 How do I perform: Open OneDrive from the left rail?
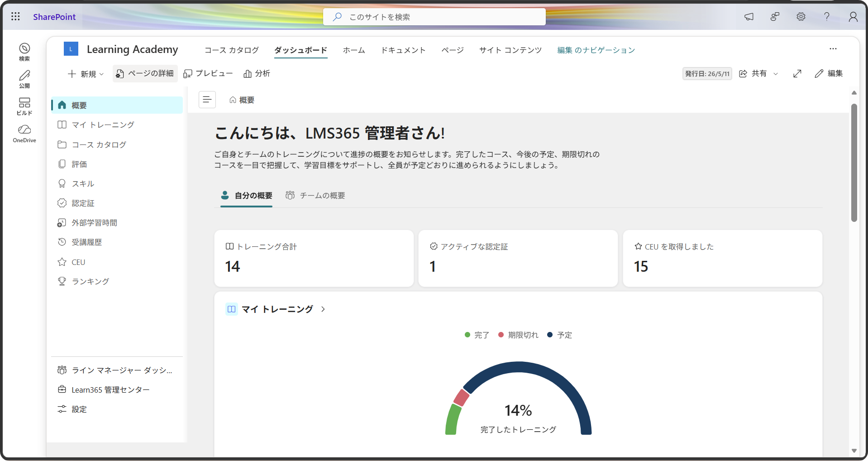[x=24, y=134]
